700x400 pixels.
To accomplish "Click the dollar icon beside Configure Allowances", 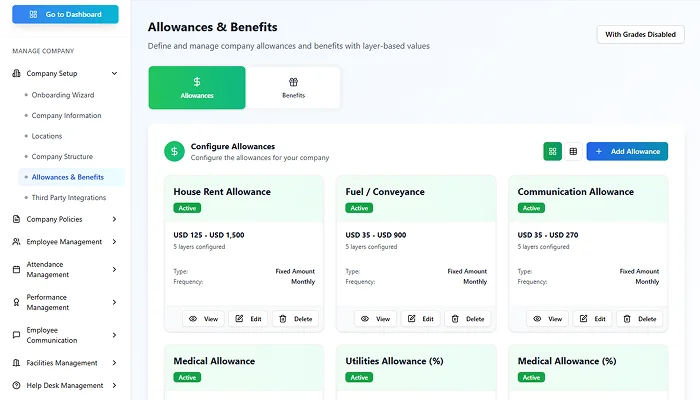I will point(175,151).
